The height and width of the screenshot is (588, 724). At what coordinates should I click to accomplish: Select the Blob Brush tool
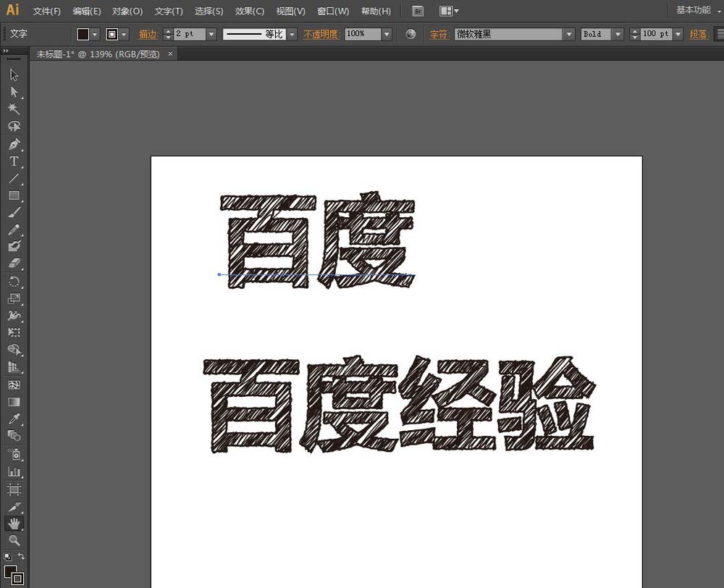pos(14,246)
